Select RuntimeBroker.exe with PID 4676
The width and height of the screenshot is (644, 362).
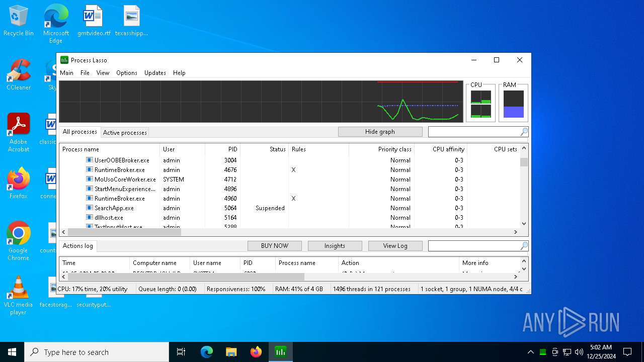pyautogui.click(x=290, y=170)
